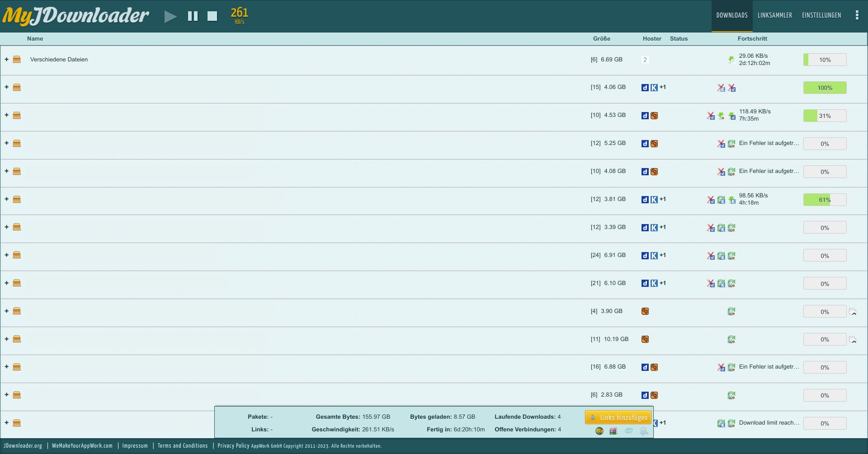Click the small icon right of the 10.19 GB progress bar
The height and width of the screenshot is (454, 868).
coord(853,340)
